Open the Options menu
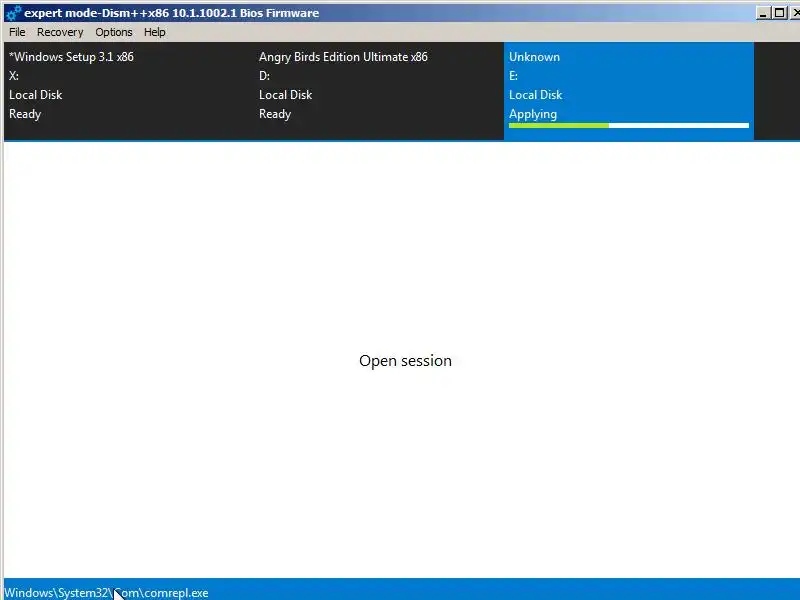Viewport: 800px width, 600px height. 113,32
